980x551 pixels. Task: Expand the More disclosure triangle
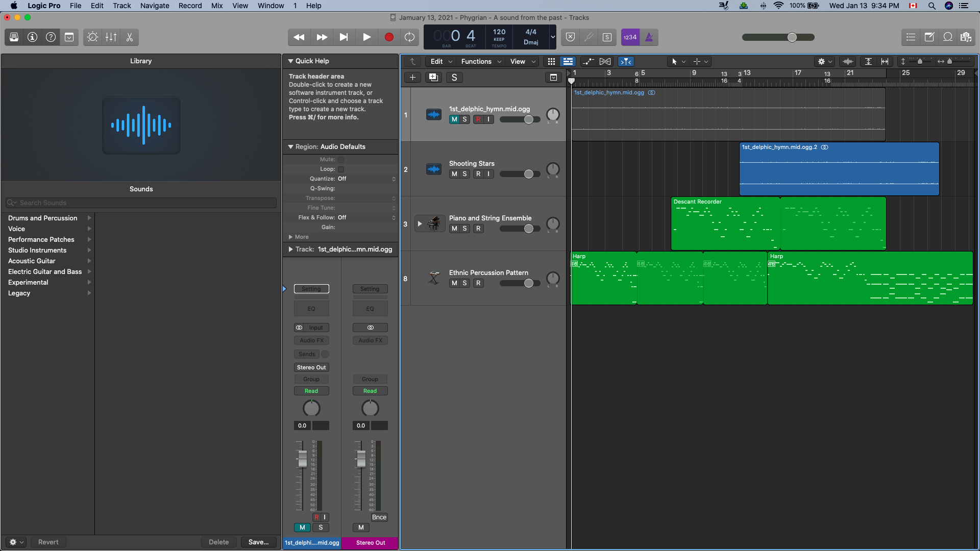[290, 237]
